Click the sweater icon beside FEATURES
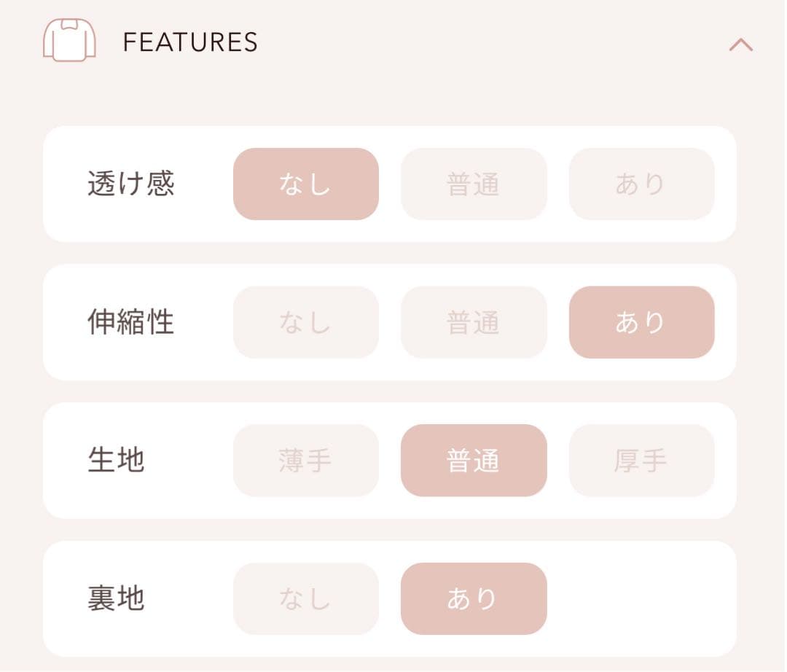The width and height of the screenshot is (787, 672). click(x=69, y=40)
